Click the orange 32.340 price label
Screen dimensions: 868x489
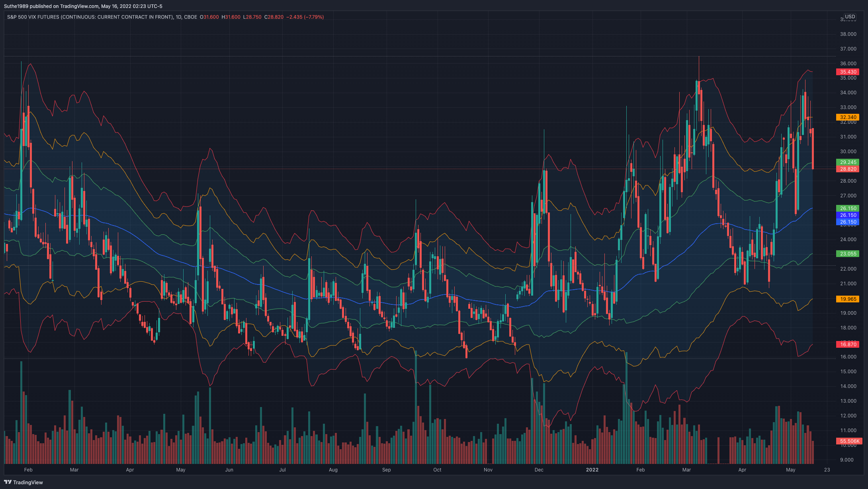tap(848, 117)
